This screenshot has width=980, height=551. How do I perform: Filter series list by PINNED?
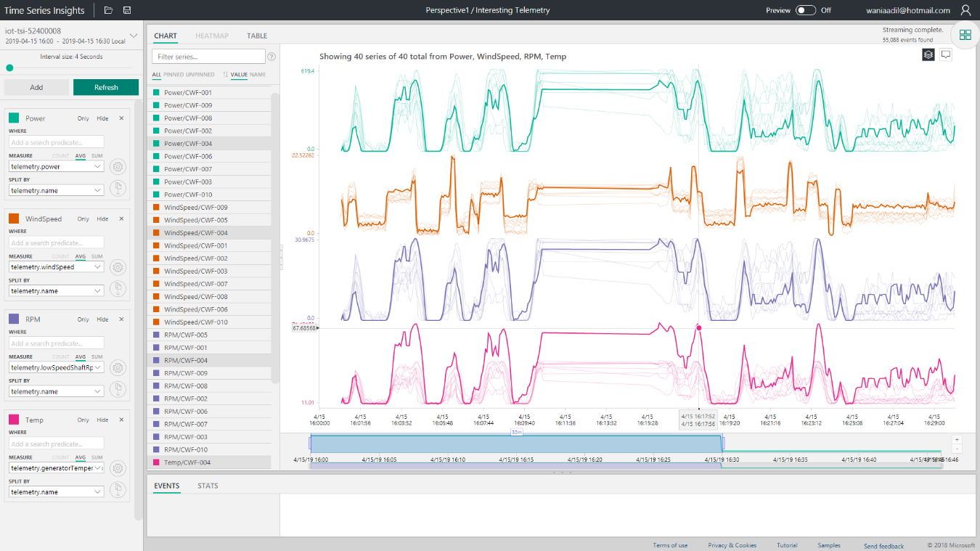click(174, 75)
